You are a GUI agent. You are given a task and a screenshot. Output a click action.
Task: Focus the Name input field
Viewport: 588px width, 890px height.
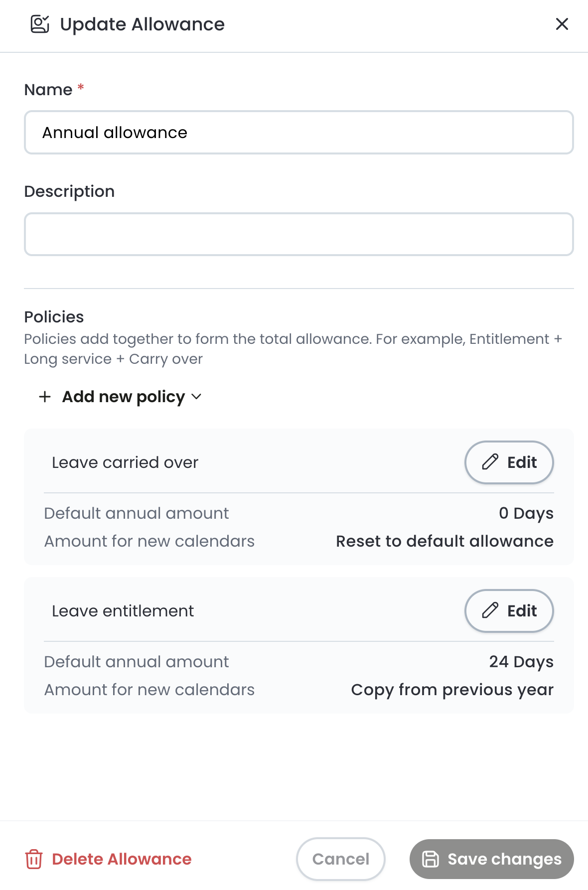coord(299,133)
